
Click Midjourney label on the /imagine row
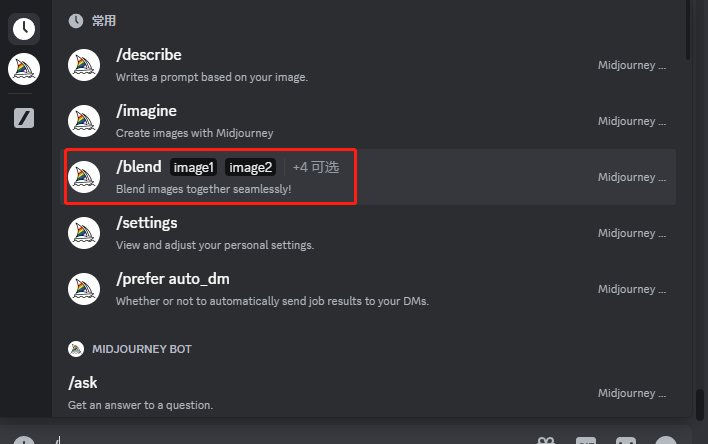[632, 121]
